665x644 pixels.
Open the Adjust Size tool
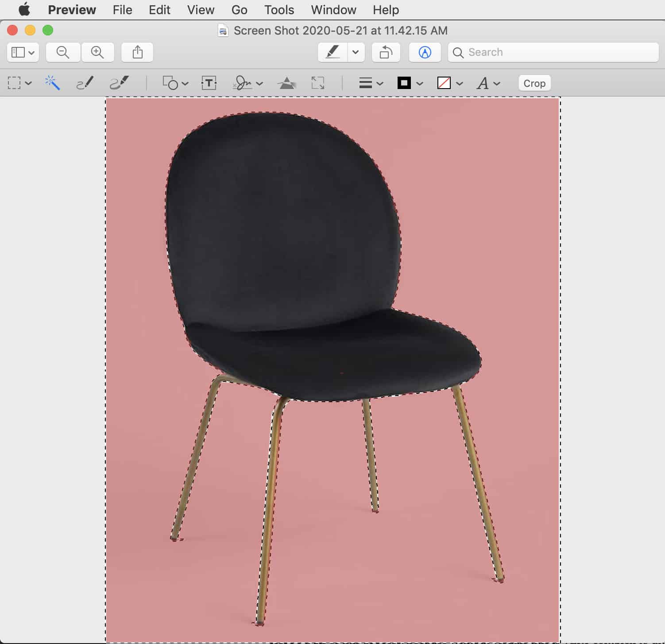[318, 83]
